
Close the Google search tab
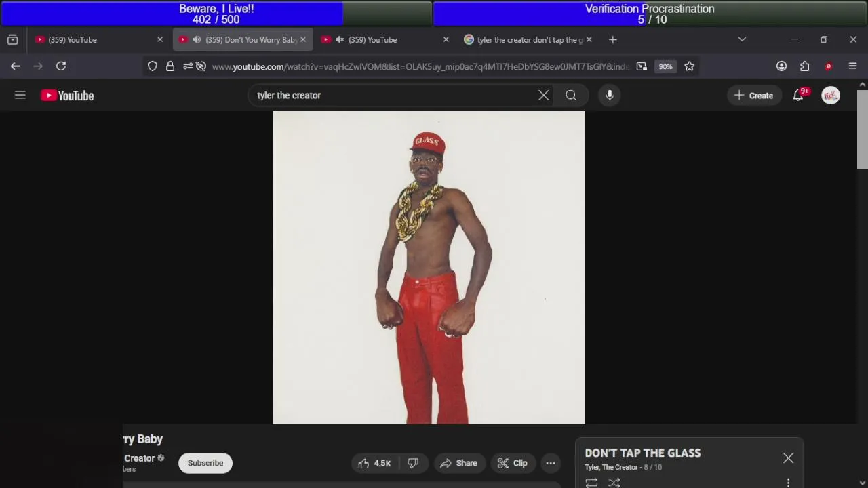[x=589, y=40]
